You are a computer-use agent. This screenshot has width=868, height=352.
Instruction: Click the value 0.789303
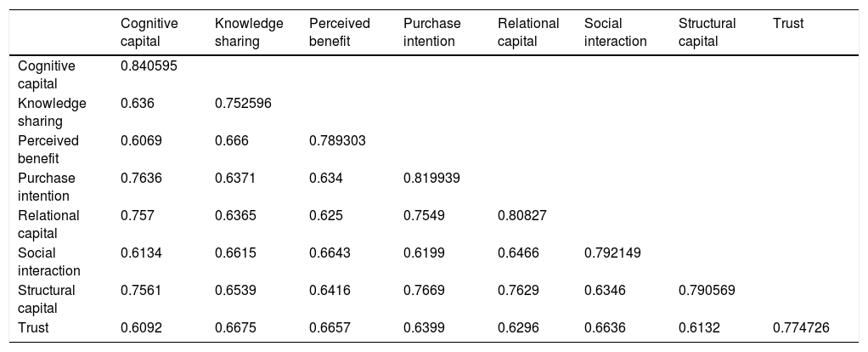(337, 141)
